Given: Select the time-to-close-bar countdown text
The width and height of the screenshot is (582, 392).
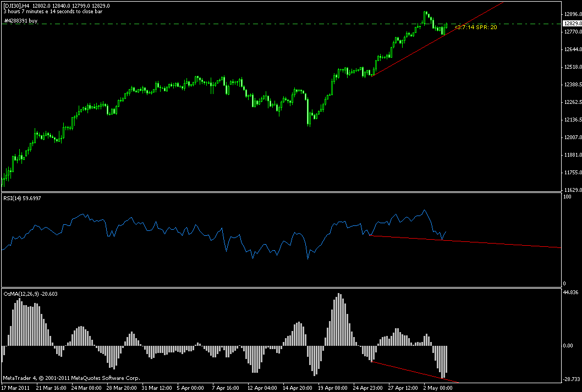Looking at the screenshot, I should [x=53, y=12].
